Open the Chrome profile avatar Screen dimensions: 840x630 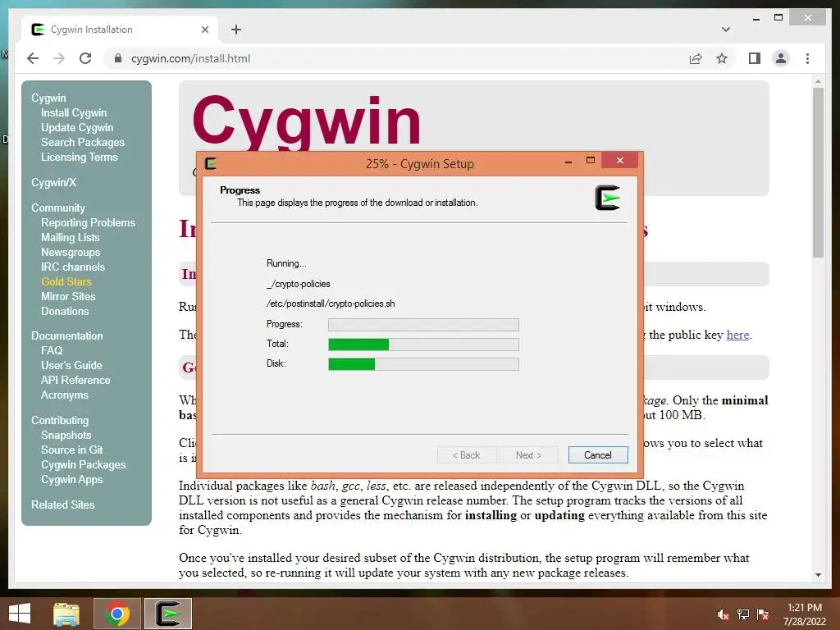pyautogui.click(x=781, y=58)
